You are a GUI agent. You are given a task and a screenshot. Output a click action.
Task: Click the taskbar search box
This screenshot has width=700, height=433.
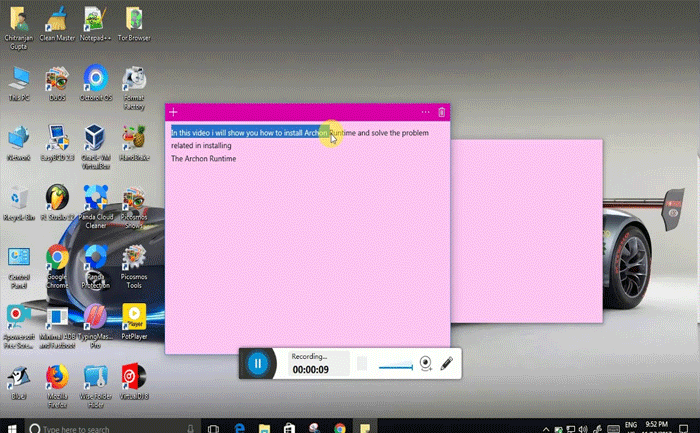pyautogui.click(x=112, y=428)
